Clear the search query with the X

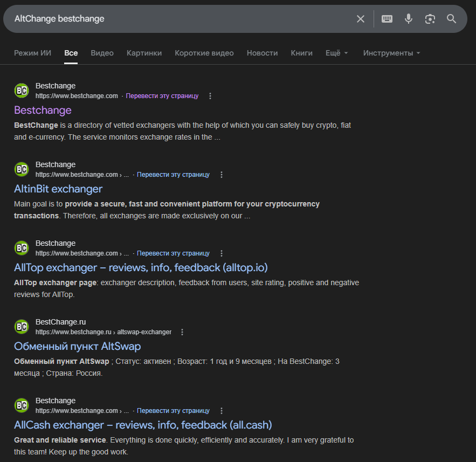pyautogui.click(x=360, y=18)
